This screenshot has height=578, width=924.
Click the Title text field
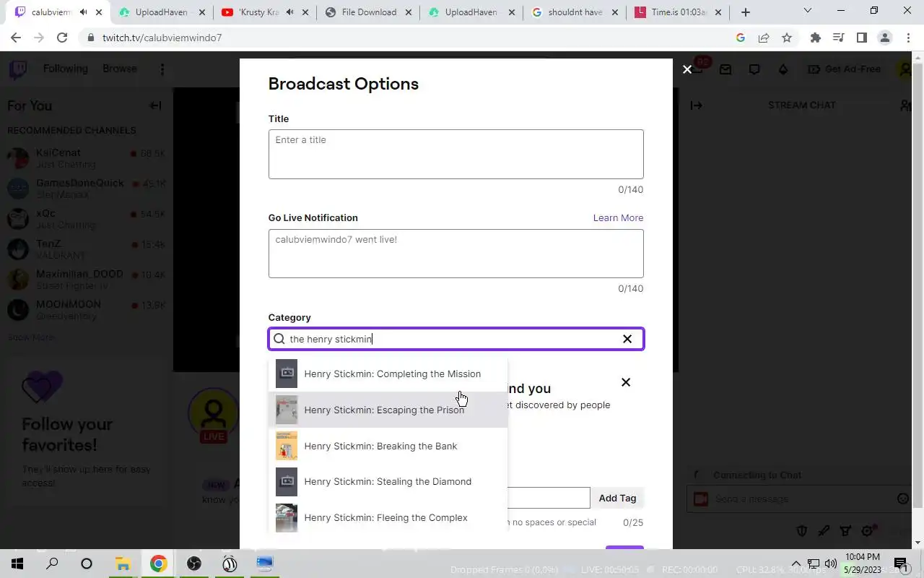tap(456, 154)
